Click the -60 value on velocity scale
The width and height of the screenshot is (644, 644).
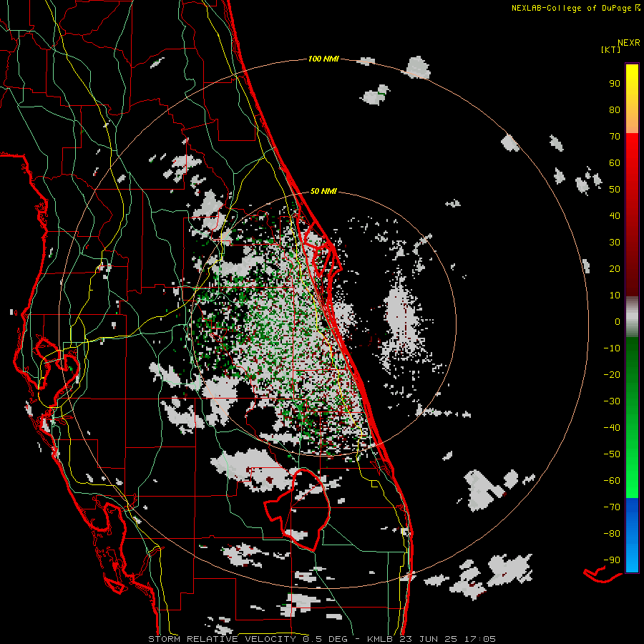(612, 481)
